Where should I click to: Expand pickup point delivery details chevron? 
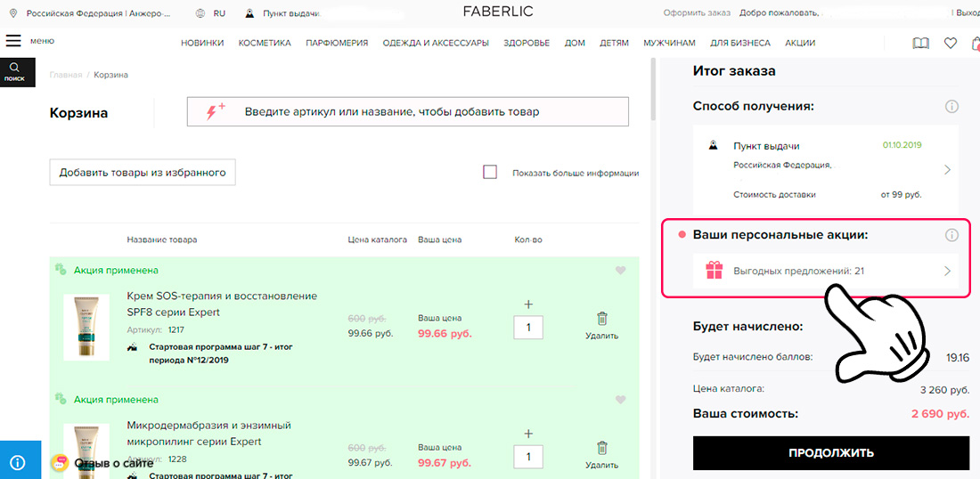pos(948,169)
